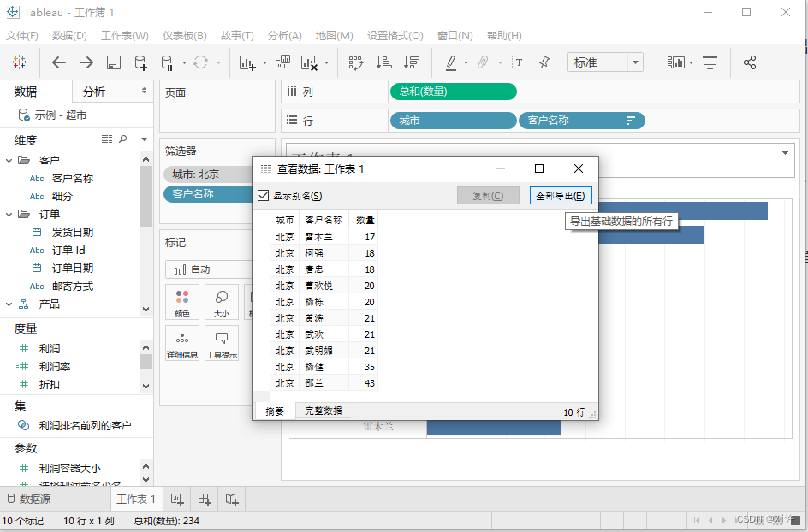The height and width of the screenshot is (532, 808).
Task: Click the new worksheet toolbar icon
Action: tap(247, 62)
